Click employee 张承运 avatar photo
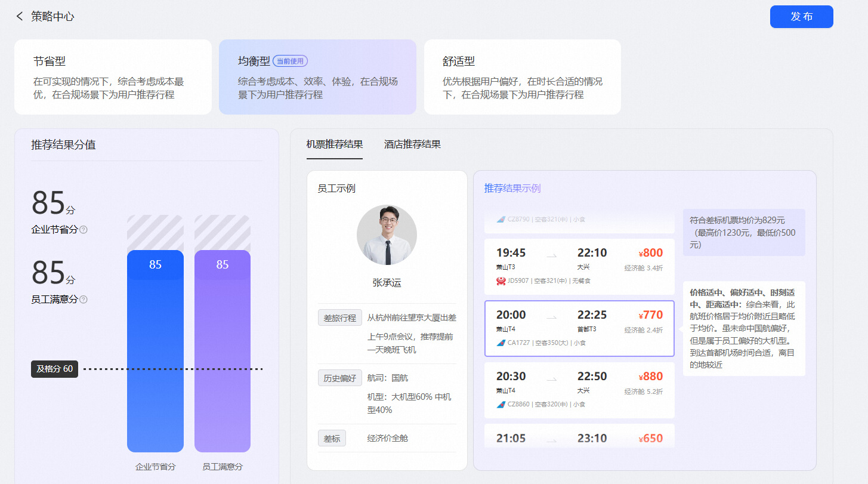This screenshot has width=868, height=484. (387, 235)
